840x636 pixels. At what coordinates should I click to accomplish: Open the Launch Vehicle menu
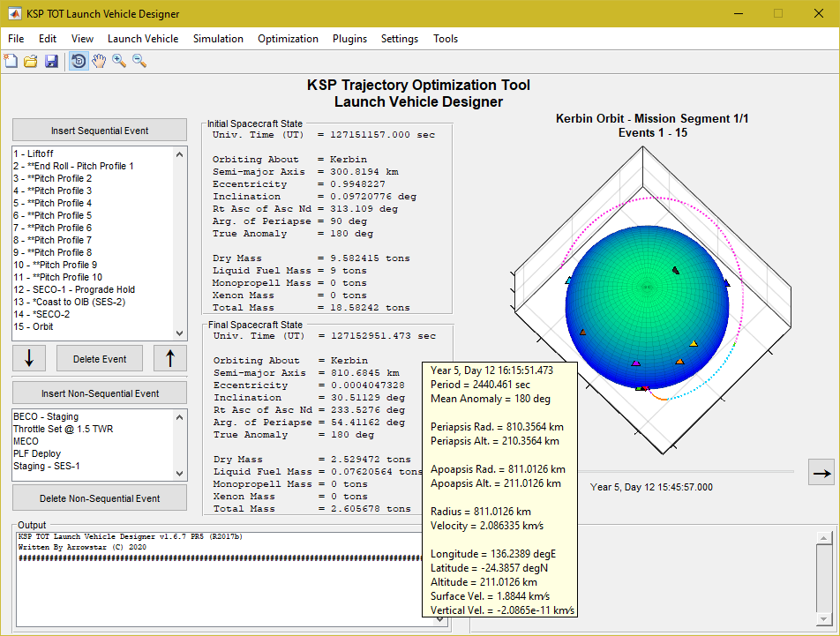point(143,39)
